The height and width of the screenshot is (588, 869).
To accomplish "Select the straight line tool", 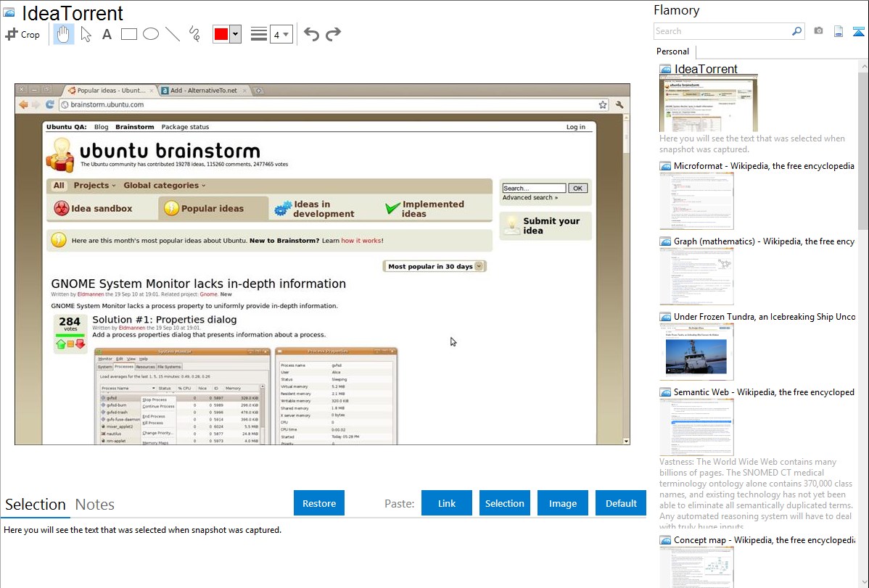I will [173, 34].
